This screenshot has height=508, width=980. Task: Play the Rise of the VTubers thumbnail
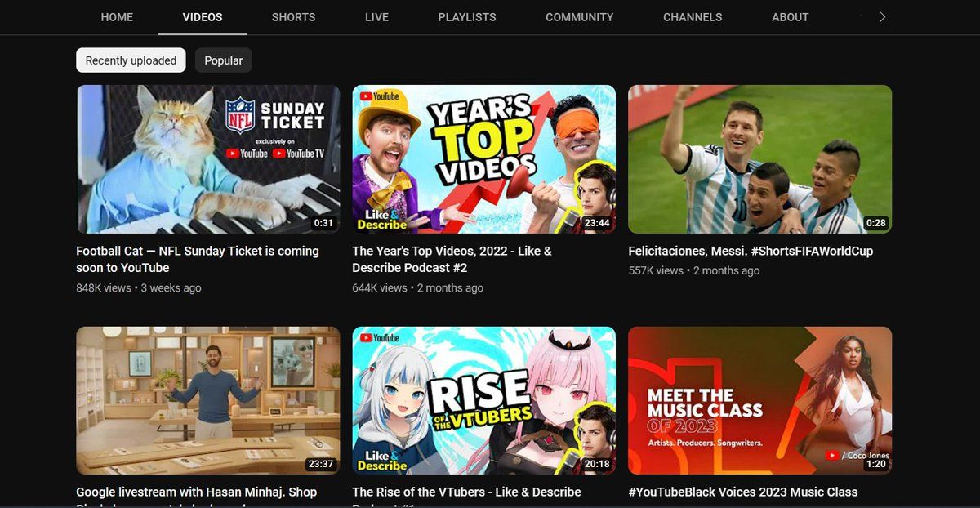(483, 400)
